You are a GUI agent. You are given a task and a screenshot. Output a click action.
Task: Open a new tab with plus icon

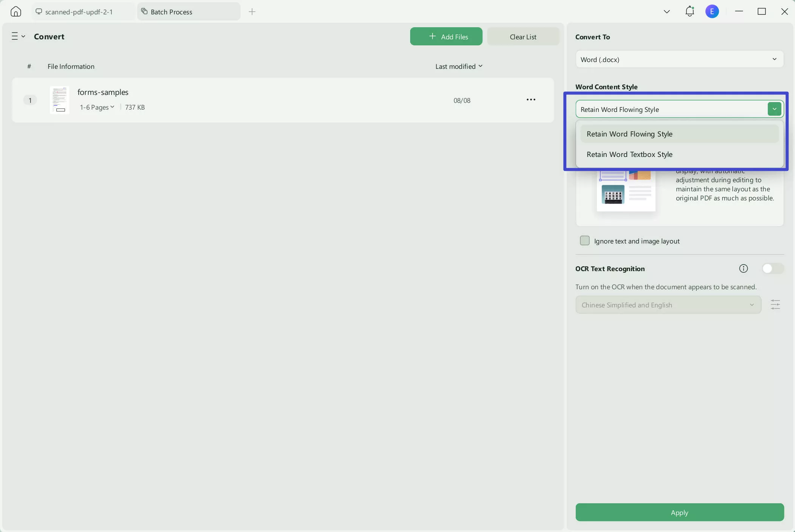pos(252,12)
